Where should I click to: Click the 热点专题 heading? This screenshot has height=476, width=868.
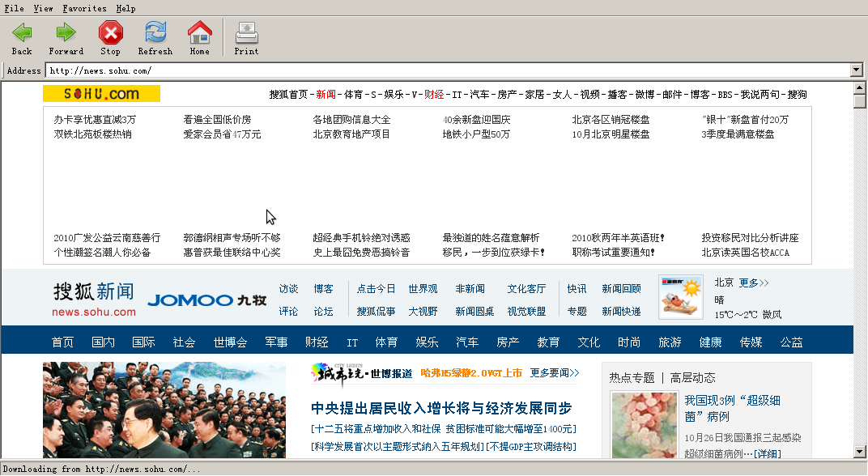coord(632,377)
